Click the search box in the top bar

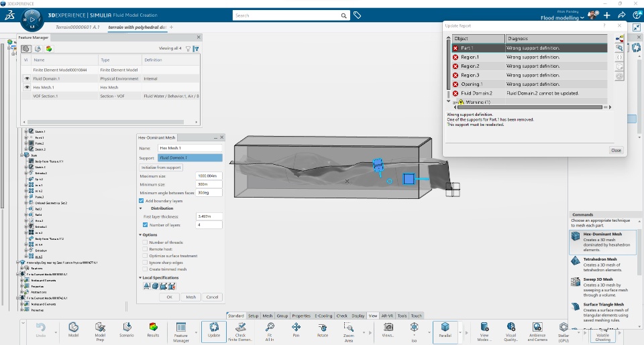click(290, 15)
